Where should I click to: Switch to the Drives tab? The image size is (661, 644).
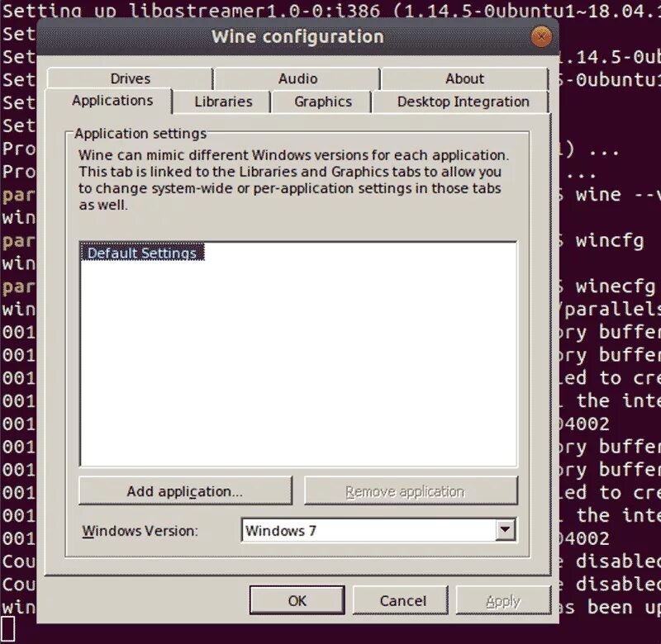pos(131,78)
